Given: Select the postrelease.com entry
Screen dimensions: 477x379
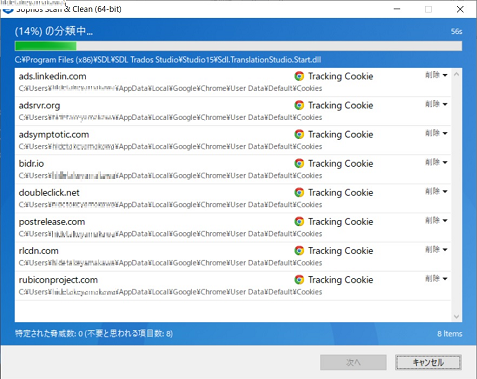Looking at the screenshot, I should tap(233, 228).
